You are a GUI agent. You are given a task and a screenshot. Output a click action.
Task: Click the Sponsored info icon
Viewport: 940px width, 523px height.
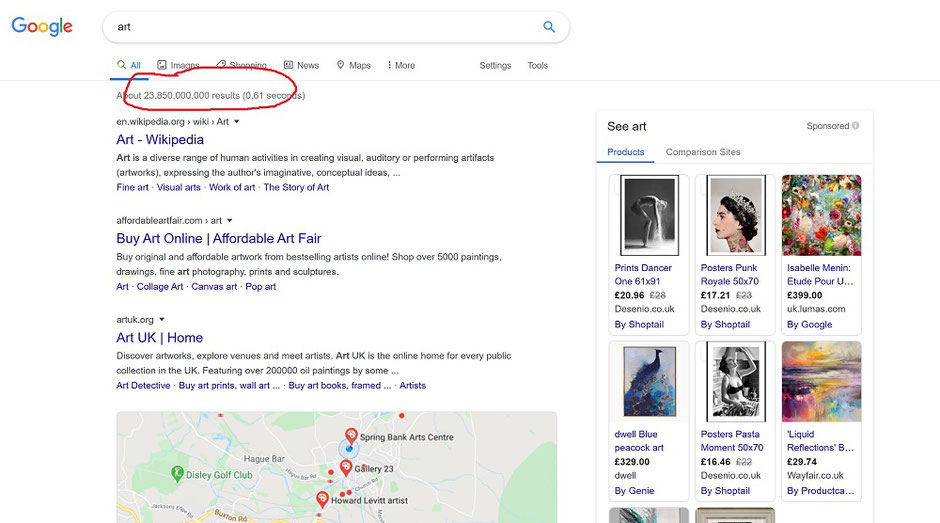[x=855, y=126]
